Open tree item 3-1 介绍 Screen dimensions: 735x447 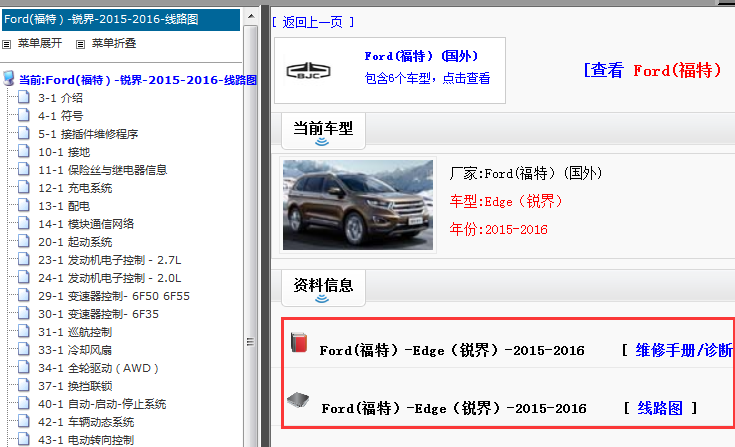coord(60,98)
